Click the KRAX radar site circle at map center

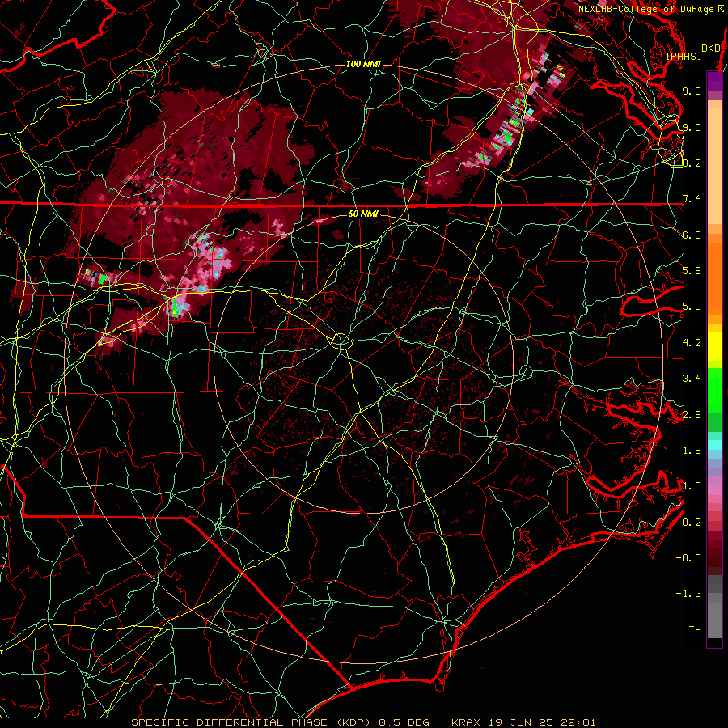pyautogui.click(x=341, y=341)
